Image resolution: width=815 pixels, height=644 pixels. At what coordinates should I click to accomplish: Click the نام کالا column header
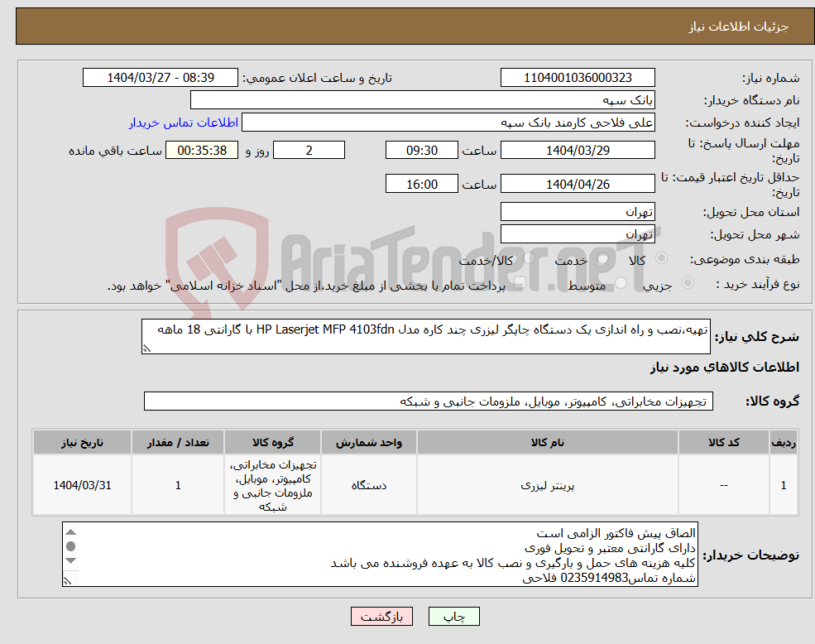(547, 442)
